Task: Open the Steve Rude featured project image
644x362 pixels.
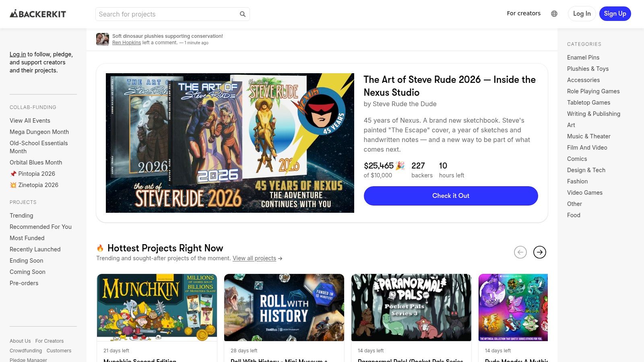Action: point(230,143)
